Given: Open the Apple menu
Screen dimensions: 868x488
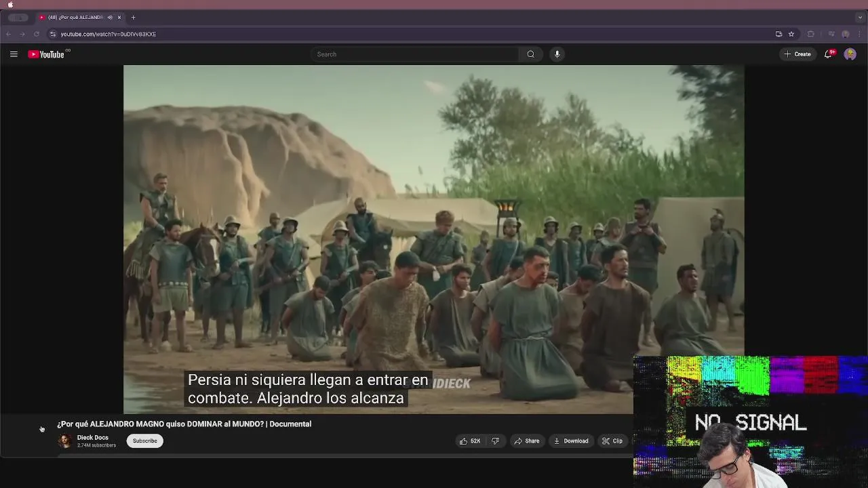Looking at the screenshot, I should [10, 4].
